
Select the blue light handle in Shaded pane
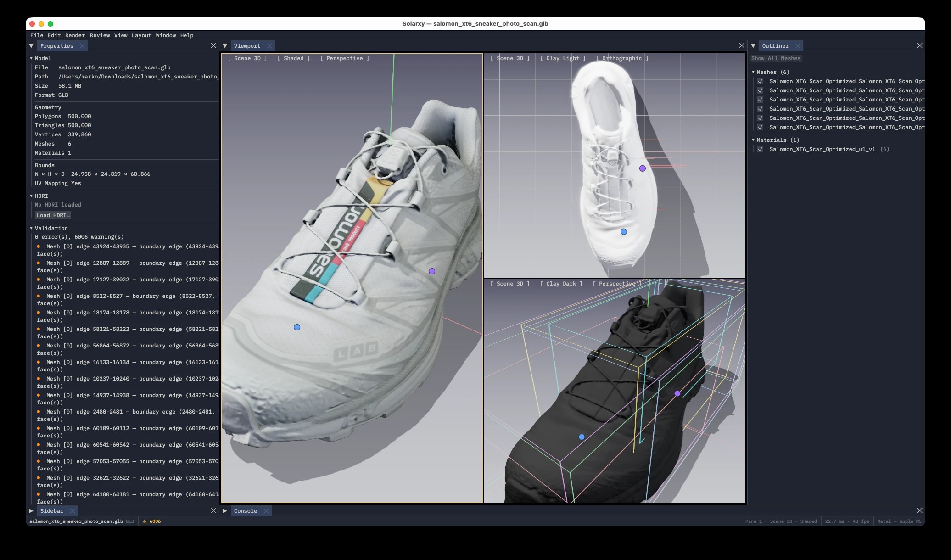point(297,327)
